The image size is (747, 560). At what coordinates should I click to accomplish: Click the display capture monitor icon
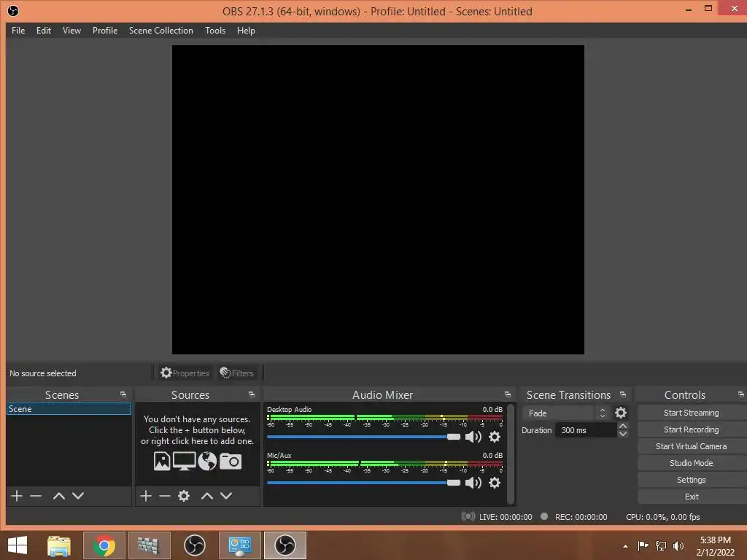pos(184,461)
